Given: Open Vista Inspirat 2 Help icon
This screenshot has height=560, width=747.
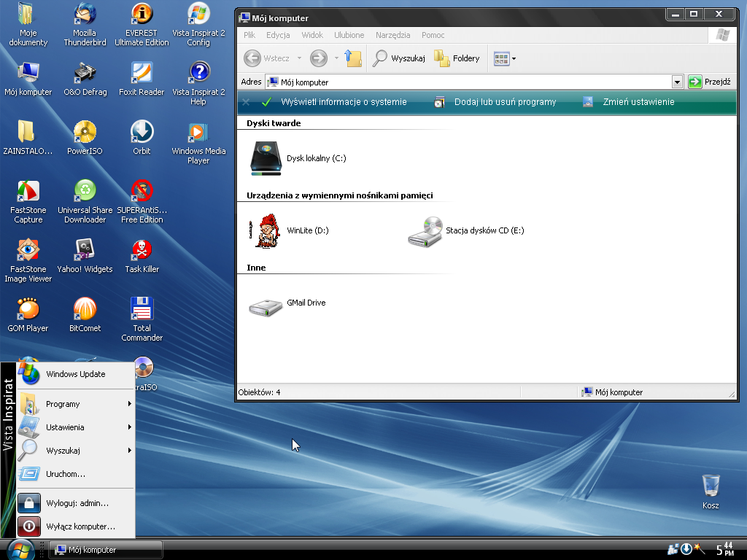Looking at the screenshot, I should click(x=198, y=83).
